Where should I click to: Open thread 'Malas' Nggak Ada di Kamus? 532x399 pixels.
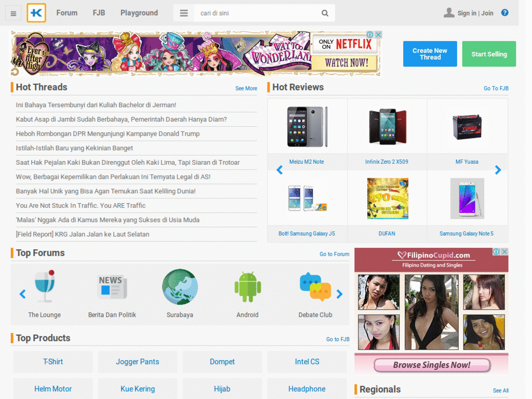pyautogui.click(x=108, y=220)
